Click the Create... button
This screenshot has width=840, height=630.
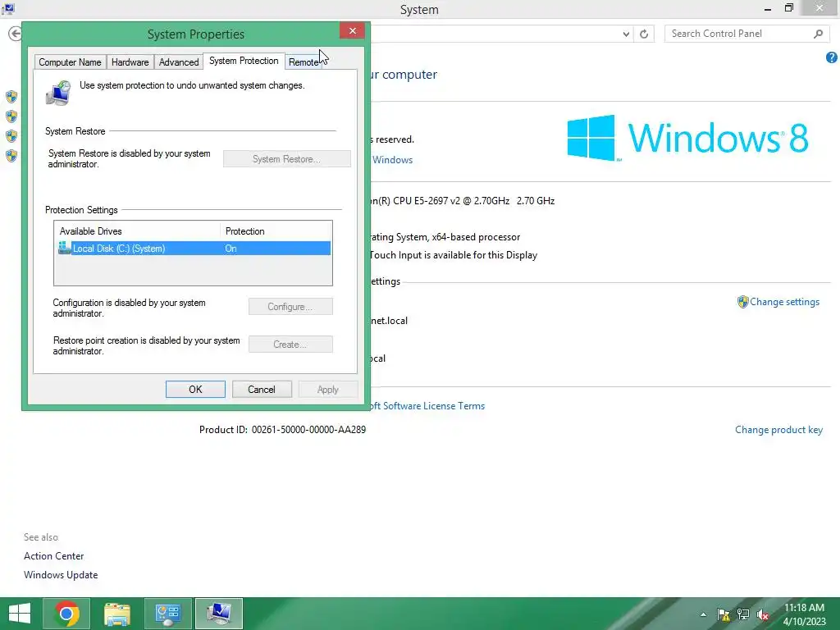[x=290, y=344]
